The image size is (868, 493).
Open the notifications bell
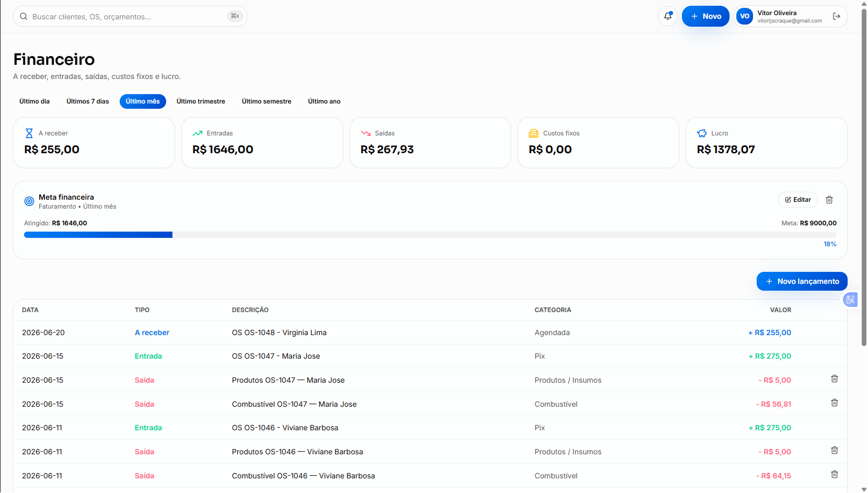(668, 16)
